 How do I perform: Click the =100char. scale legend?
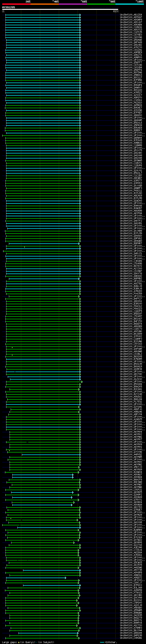(108, 642)
